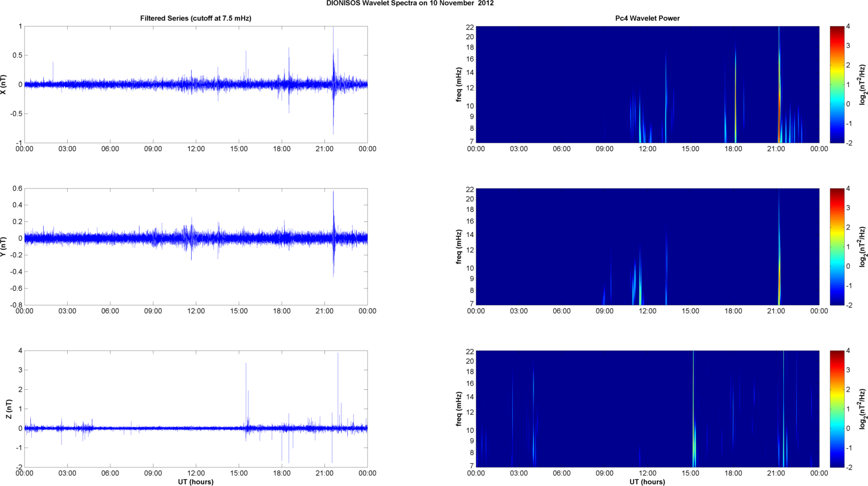868x486 pixels.
Task: Click the DIONISOS Wavelet Spectra figure title
Action: click(410, 3)
